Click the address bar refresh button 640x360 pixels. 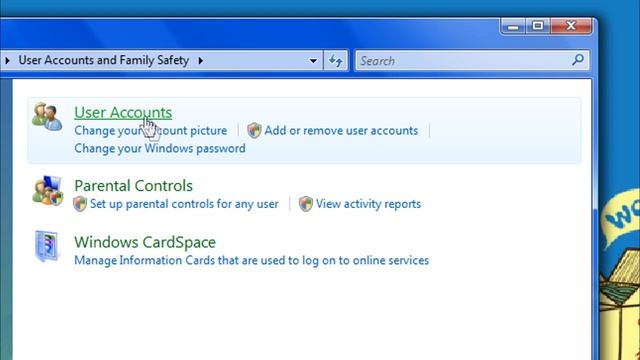(336, 61)
